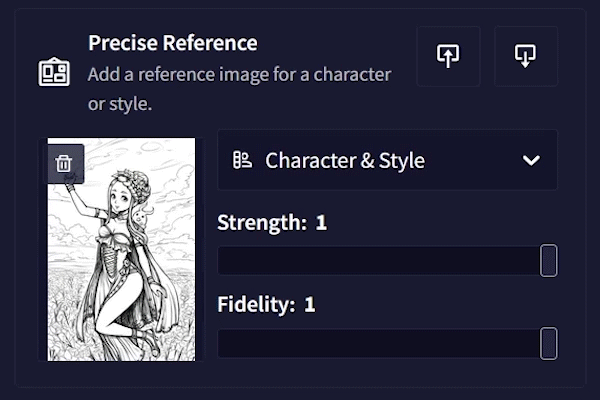This screenshot has width=600, height=400.
Task: Click the Fidelity slider handle
Action: pyautogui.click(x=548, y=343)
